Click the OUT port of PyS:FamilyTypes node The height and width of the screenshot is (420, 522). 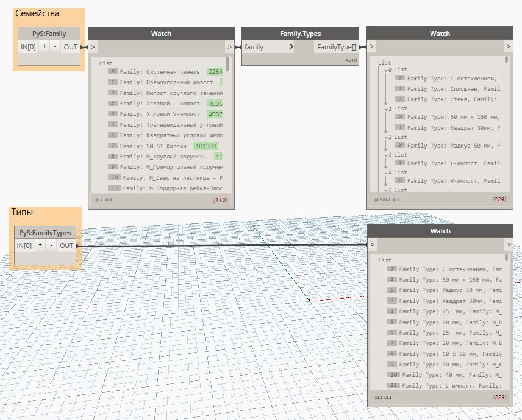click(x=66, y=246)
